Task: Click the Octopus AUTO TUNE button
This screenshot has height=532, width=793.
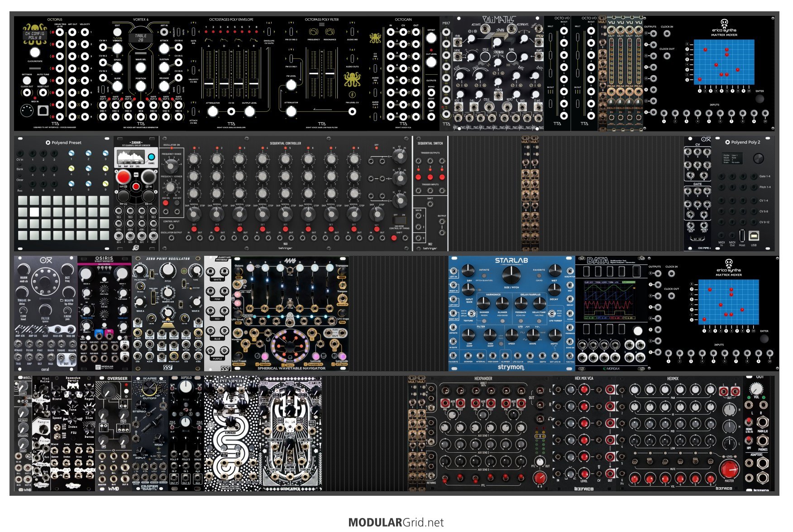Action: pos(43,80)
